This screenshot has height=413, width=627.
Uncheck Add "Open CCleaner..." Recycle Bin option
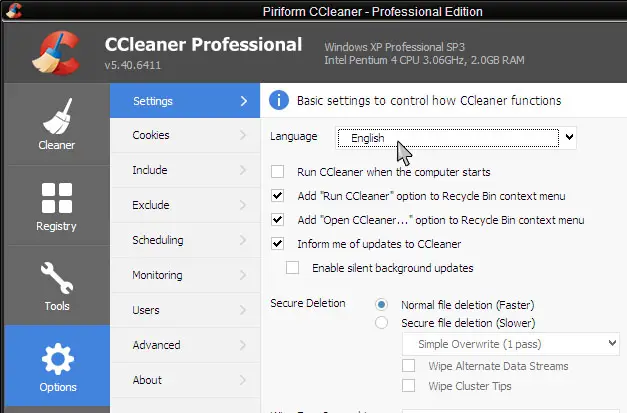[x=278, y=220]
